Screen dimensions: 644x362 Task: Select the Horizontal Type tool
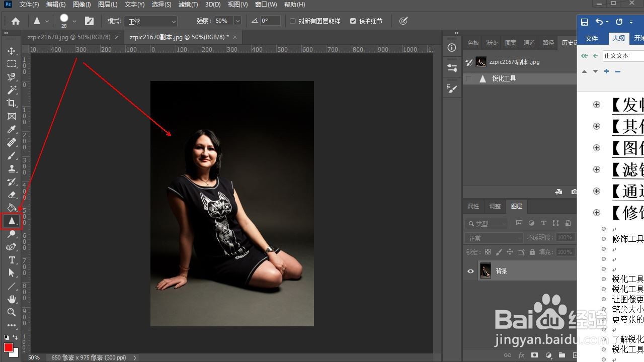(x=12, y=260)
